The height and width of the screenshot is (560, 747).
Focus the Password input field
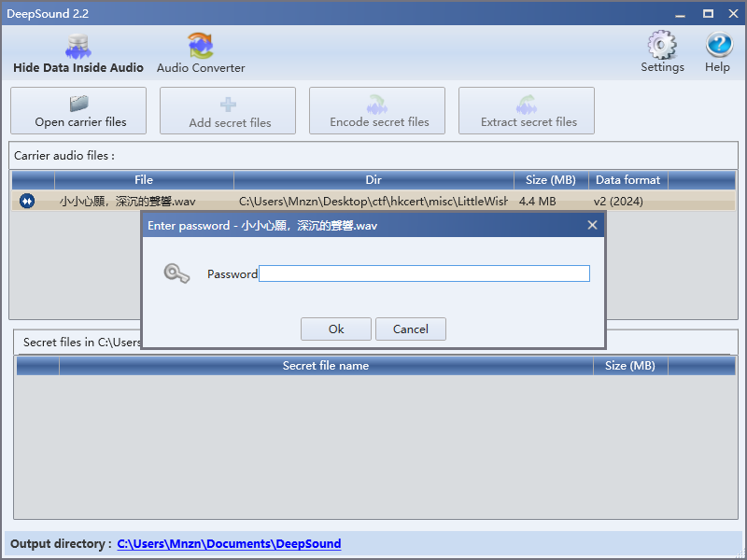424,273
